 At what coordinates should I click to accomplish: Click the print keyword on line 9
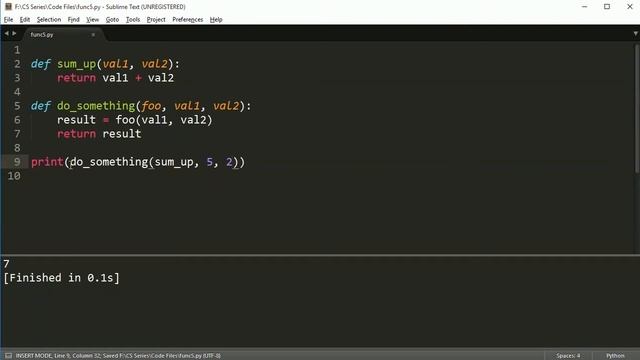47,162
